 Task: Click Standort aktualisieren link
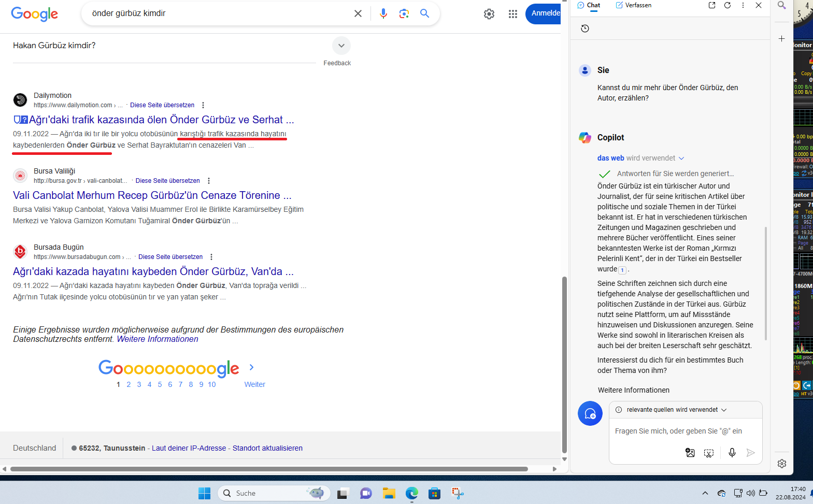click(267, 448)
